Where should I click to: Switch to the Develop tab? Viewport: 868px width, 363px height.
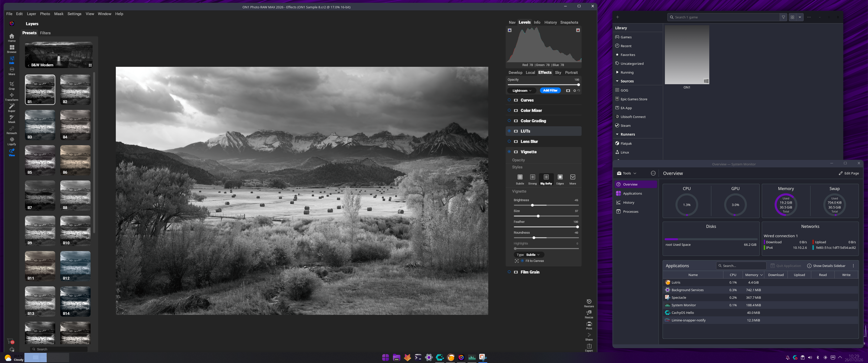[515, 73]
